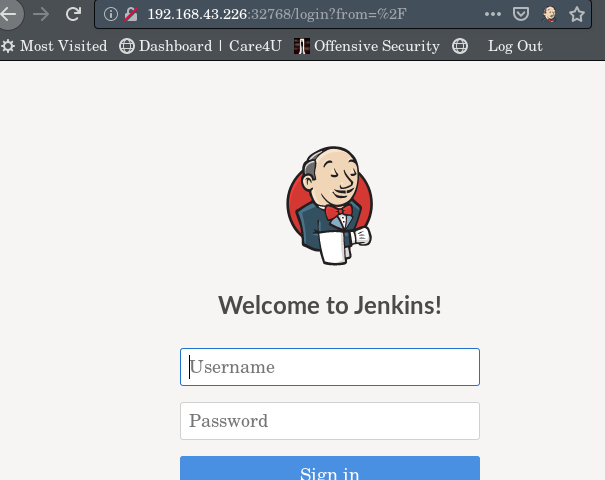Viewport: 605px width, 480px height.
Task: Click the browser forward arrow
Action: (x=41, y=14)
